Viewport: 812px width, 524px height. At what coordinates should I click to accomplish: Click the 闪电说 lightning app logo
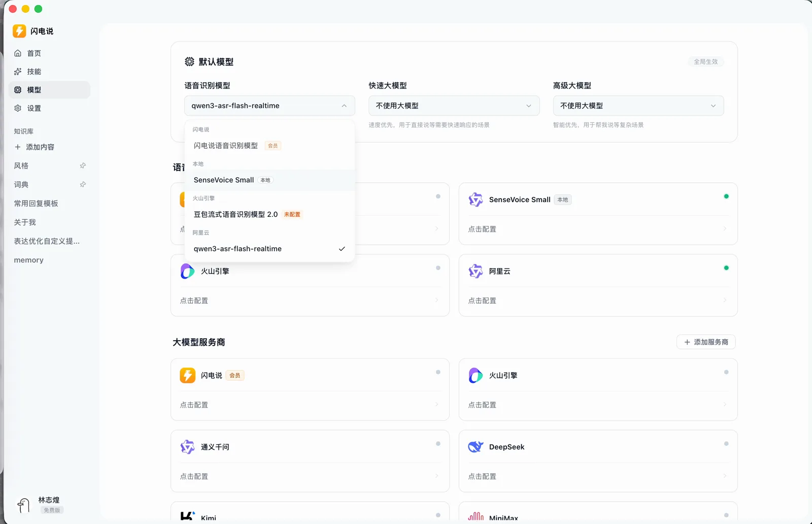pyautogui.click(x=19, y=31)
